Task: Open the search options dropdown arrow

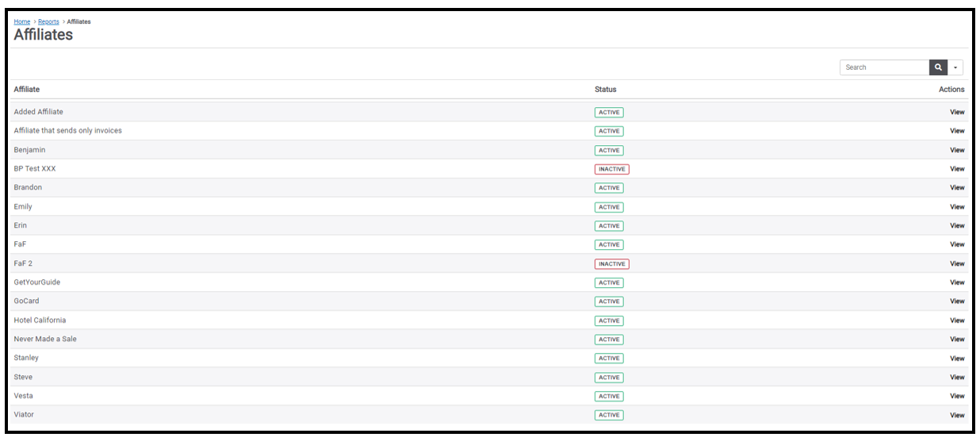Action: click(955, 67)
